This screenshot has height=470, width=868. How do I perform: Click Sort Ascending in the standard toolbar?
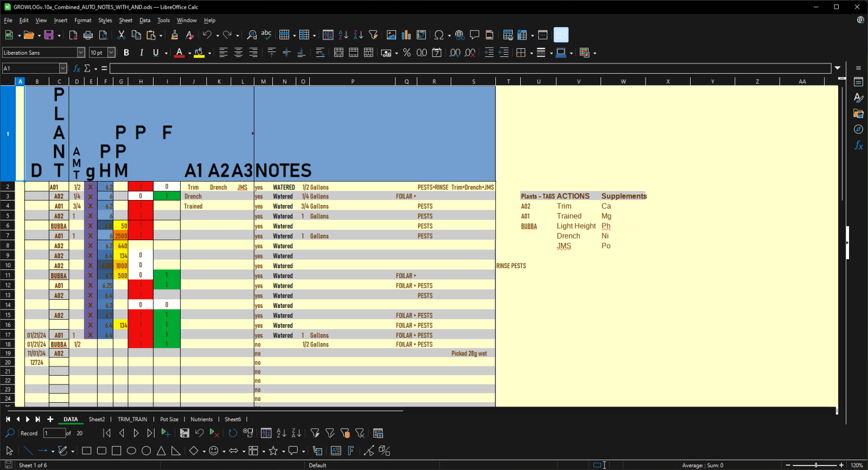[x=343, y=35]
